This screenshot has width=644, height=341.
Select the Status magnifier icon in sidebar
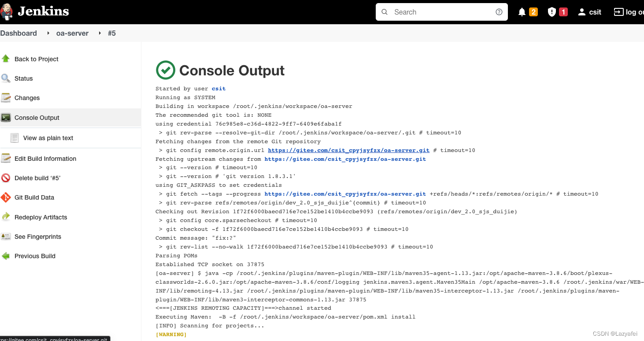pyautogui.click(x=6, y=78)
